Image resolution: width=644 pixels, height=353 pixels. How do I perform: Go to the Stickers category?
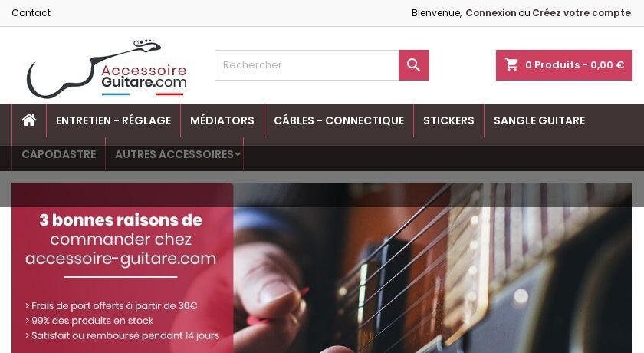[x=449, y=120]
